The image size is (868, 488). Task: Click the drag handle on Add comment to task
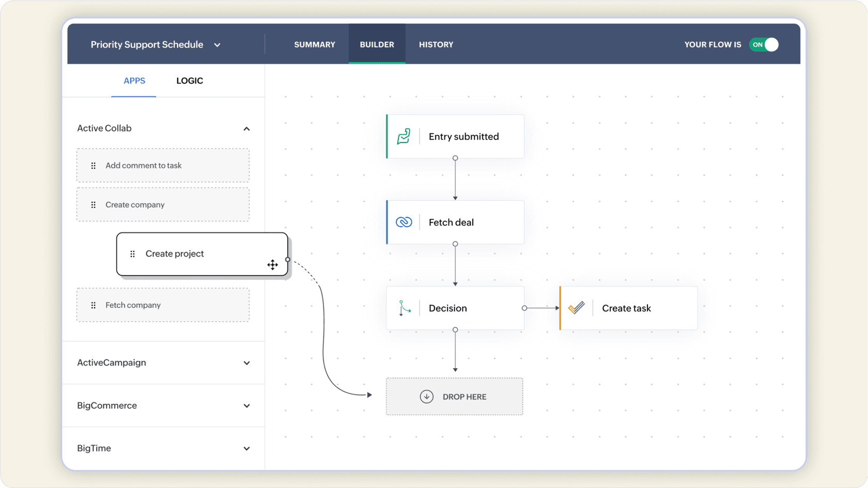tap(94, 165)
